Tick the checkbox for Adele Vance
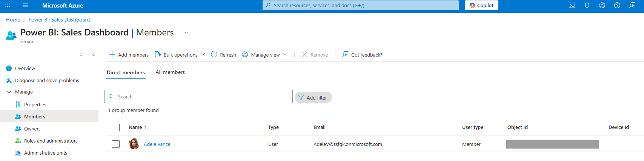Viewport: 644px width, 161px height. click(116, 144)
